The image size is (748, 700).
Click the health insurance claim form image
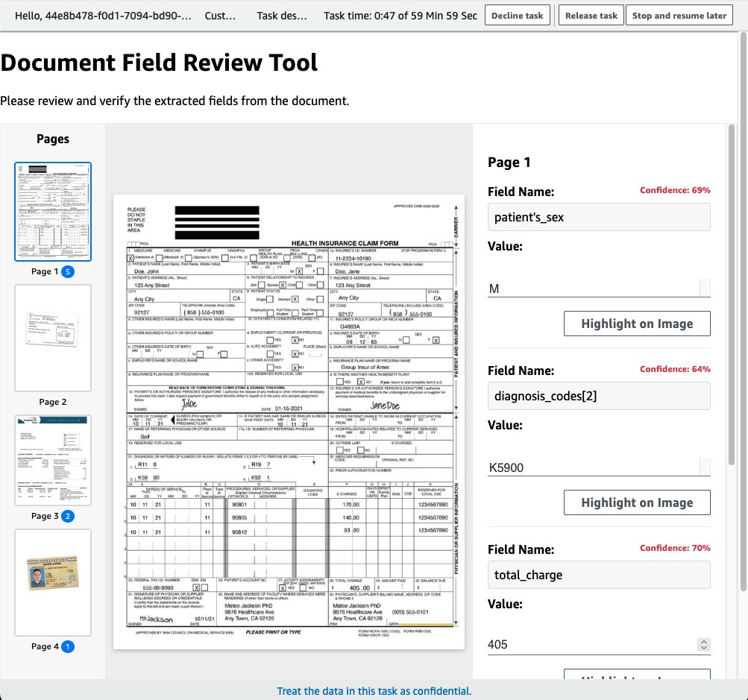tap(289, 421)
